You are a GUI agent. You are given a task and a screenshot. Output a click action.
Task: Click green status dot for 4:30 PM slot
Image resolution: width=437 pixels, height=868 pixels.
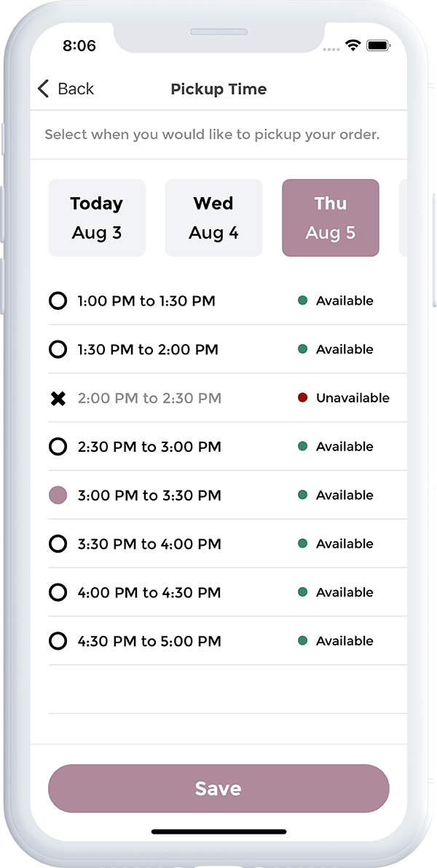click(302, 641)
